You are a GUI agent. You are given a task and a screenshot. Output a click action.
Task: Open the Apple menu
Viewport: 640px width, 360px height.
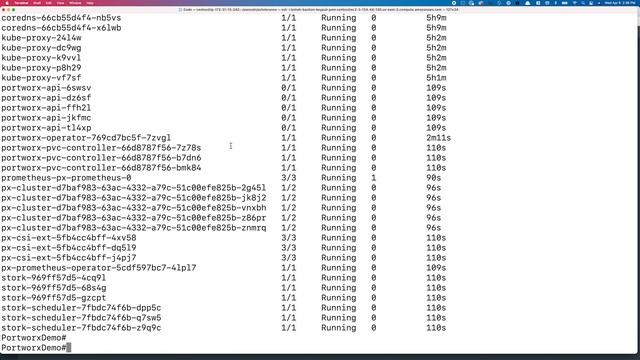[7, 3]
